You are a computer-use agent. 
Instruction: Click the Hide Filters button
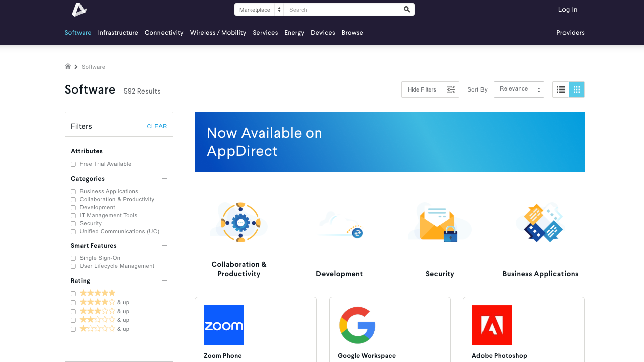click(430, 89)
